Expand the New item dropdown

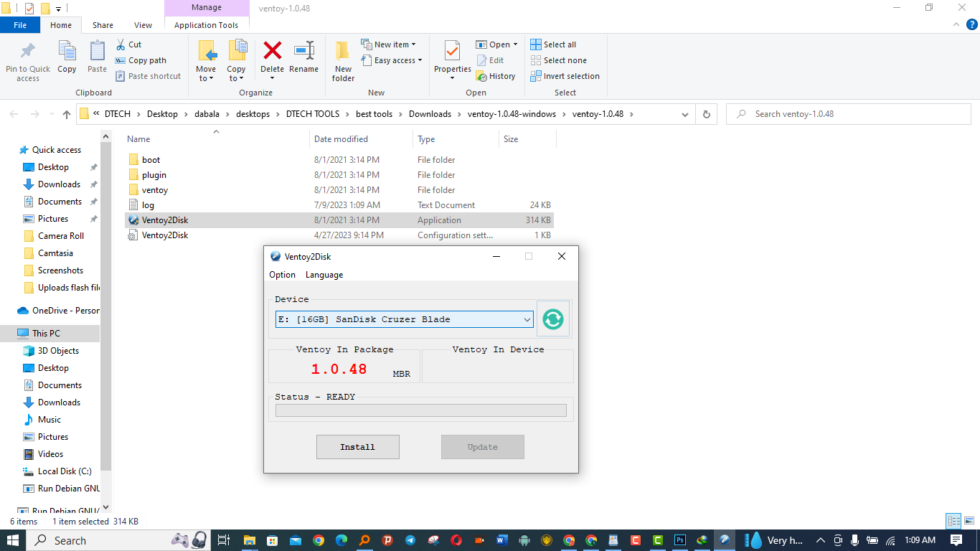tap(388, 44)
